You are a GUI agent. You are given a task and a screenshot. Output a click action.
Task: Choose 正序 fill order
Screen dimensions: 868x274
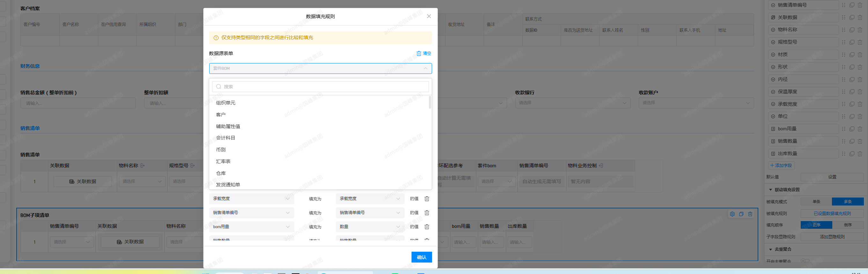click(816, 225)
